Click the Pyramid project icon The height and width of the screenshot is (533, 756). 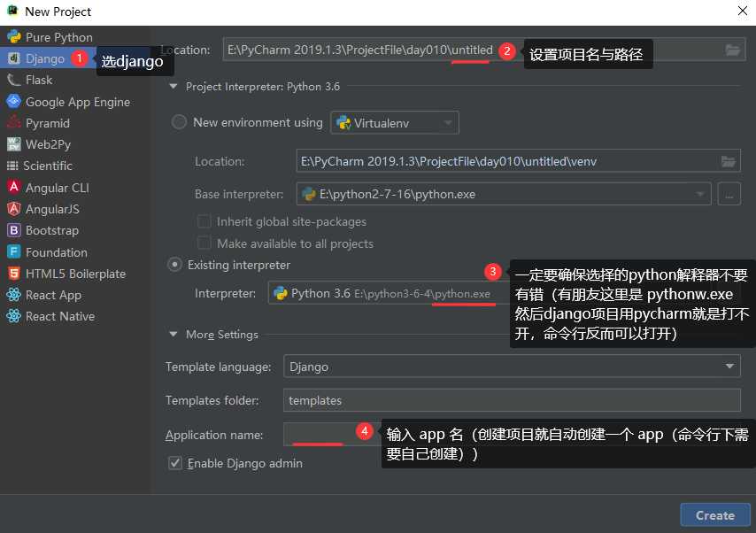coord(14,122)
